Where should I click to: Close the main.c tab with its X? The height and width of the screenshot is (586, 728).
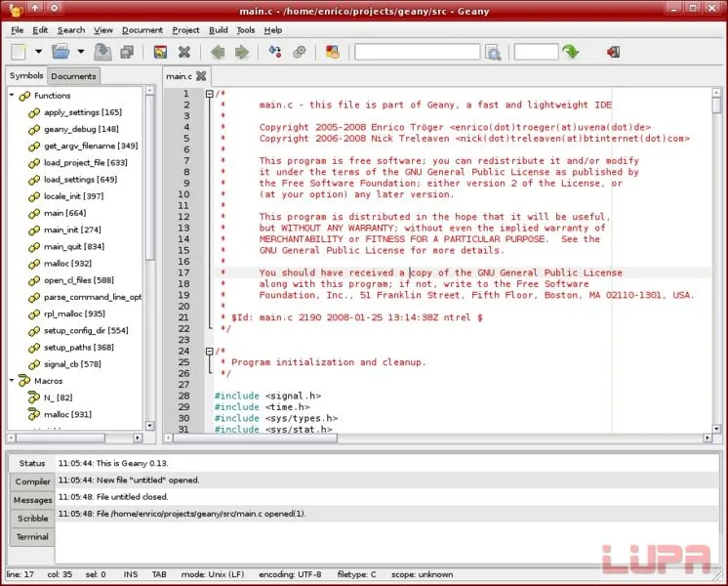tap(201, 76)
